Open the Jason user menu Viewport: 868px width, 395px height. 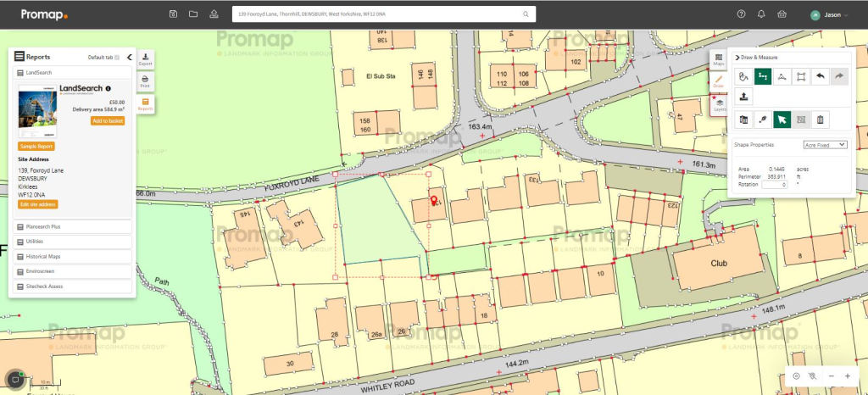(829, 15)
